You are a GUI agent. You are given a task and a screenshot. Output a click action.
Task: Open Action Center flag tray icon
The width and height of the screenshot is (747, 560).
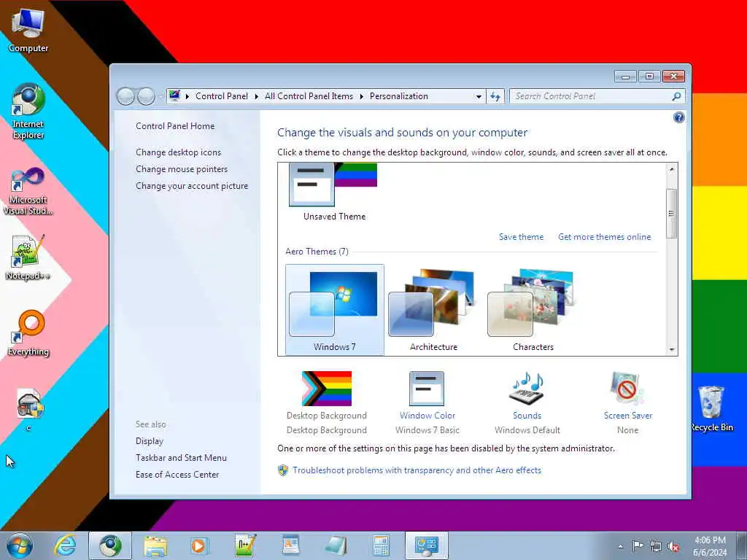[638, 545]
